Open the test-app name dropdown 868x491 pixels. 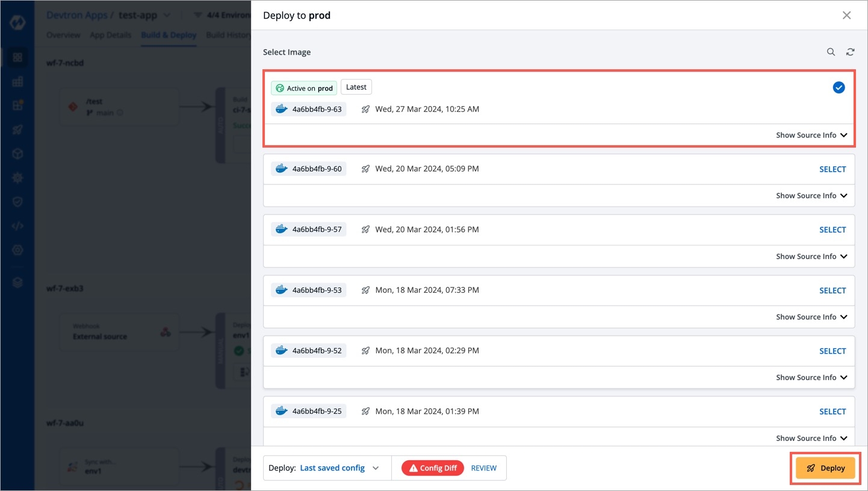click(x=144, y=15)
